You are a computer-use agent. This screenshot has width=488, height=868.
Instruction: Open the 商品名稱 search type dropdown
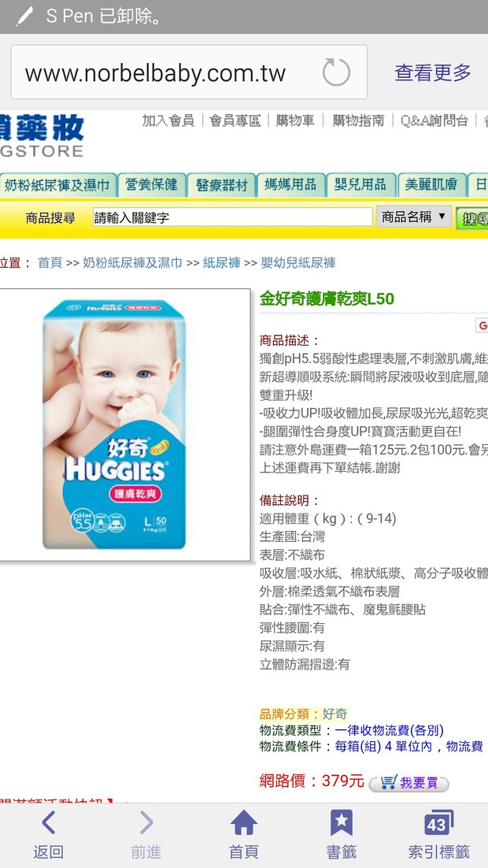pos(414,217)
